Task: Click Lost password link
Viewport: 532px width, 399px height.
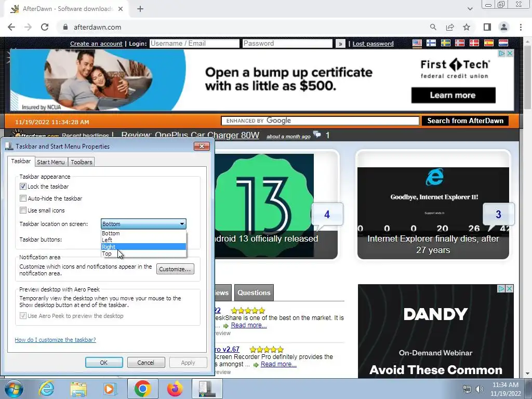Action: click(373, 44)
